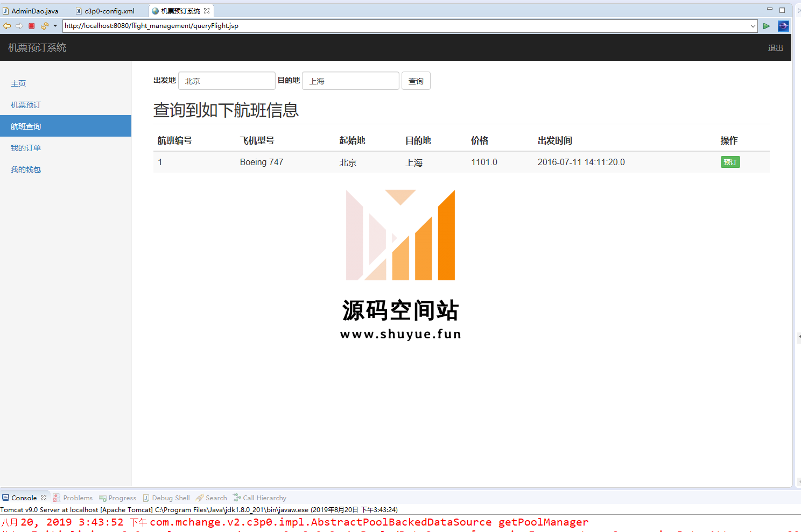
Task: Click the 飞机型号 column header
Action: pos(257,140)
